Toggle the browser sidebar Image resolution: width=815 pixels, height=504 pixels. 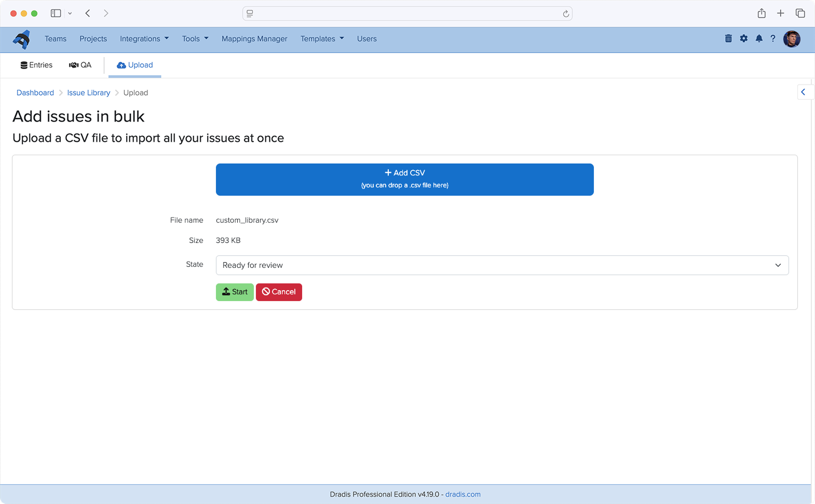tap(56, 13)
